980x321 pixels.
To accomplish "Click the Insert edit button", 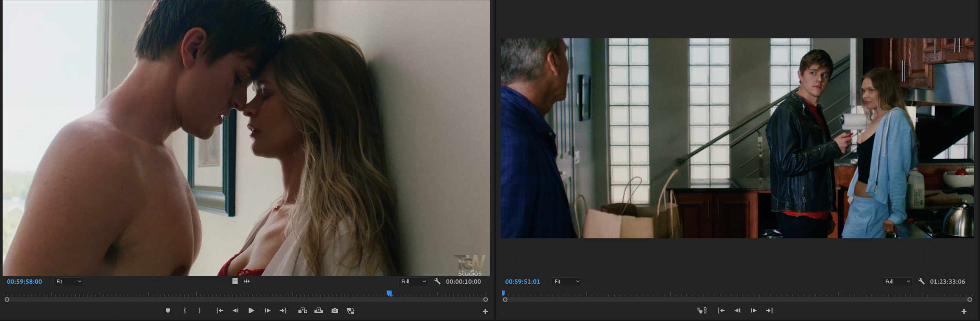I will coord(303,310).
